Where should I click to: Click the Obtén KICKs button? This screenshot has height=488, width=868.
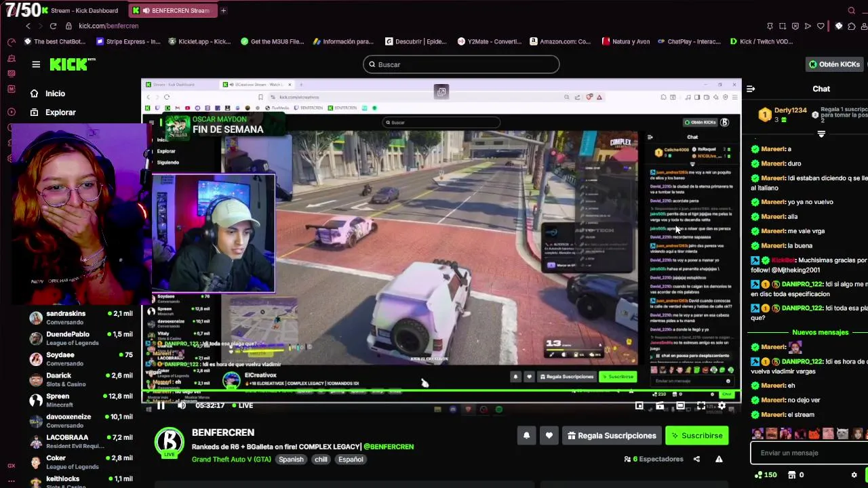pos(835,64)
